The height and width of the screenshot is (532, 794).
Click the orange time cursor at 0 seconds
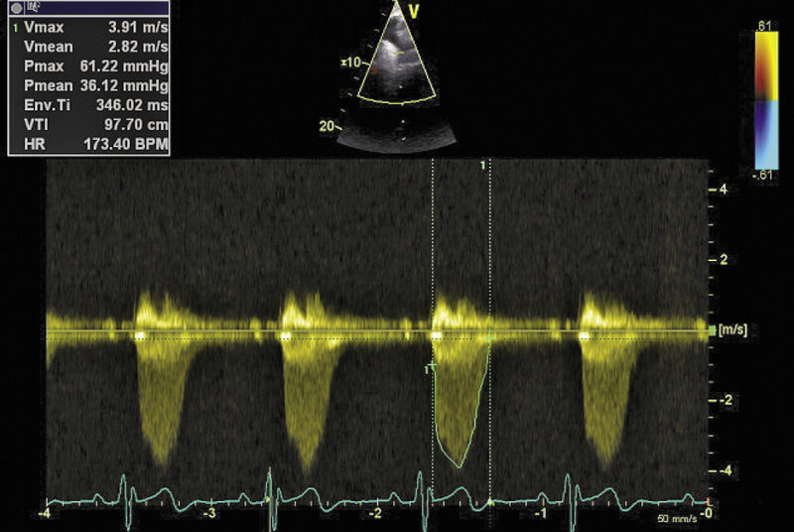tap(709, 502)
